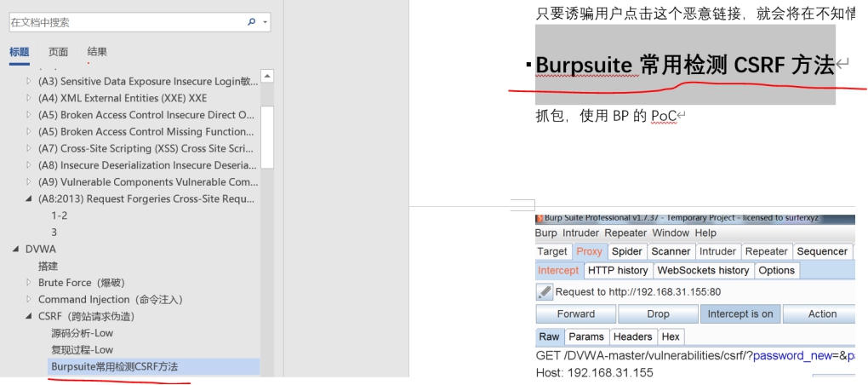This screenshot has height=385, width=868.
Task: Select the Params request view tab
Action: click(x=586, y=336)
